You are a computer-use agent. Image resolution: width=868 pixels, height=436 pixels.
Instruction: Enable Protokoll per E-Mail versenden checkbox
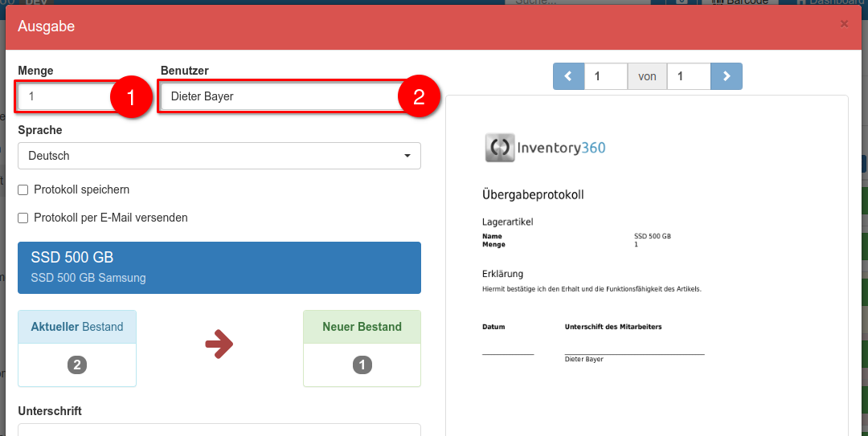coord(23,218)
